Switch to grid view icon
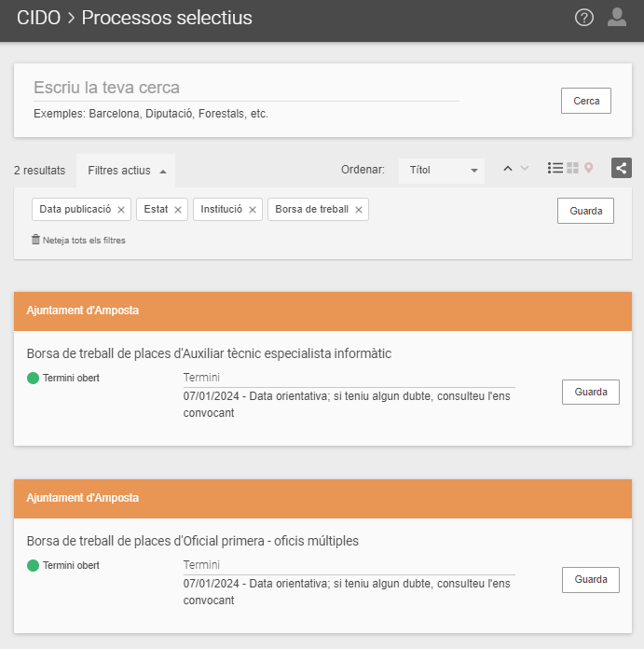Viewport: 644px width, 649px height. point(573,168)
